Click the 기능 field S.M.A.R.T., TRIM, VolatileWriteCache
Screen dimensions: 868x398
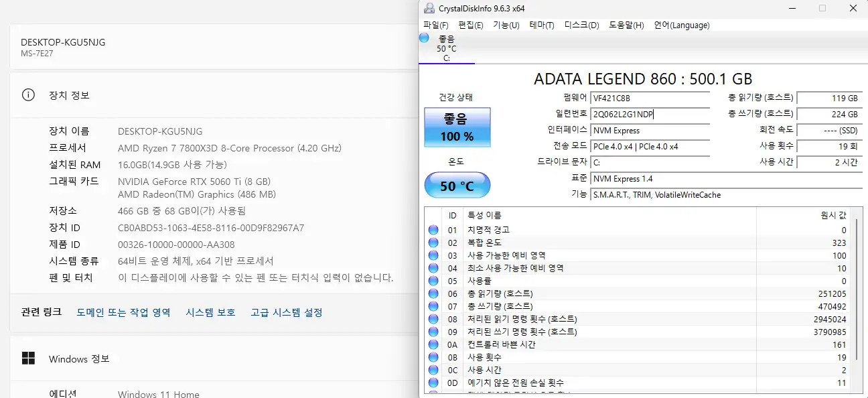(x=727, y=195)
